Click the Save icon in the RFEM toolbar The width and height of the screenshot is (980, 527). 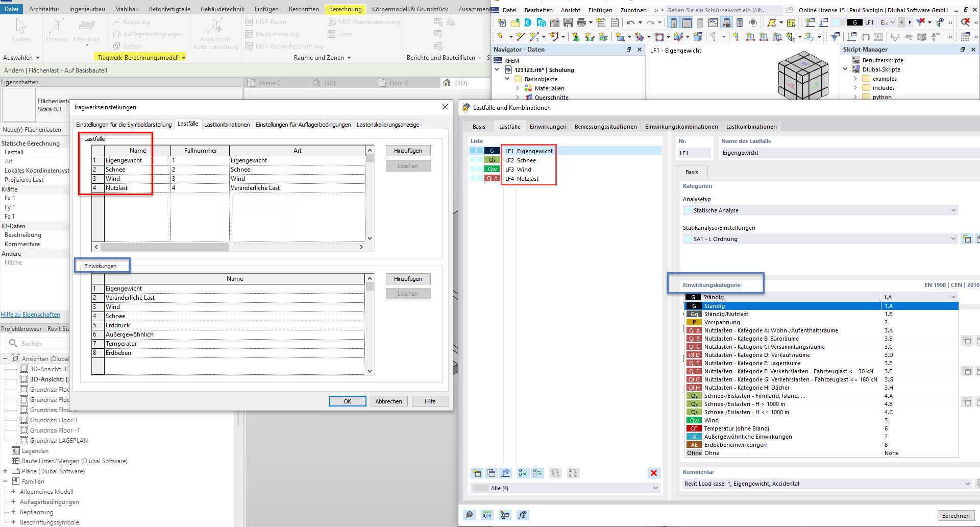[568, 22]
